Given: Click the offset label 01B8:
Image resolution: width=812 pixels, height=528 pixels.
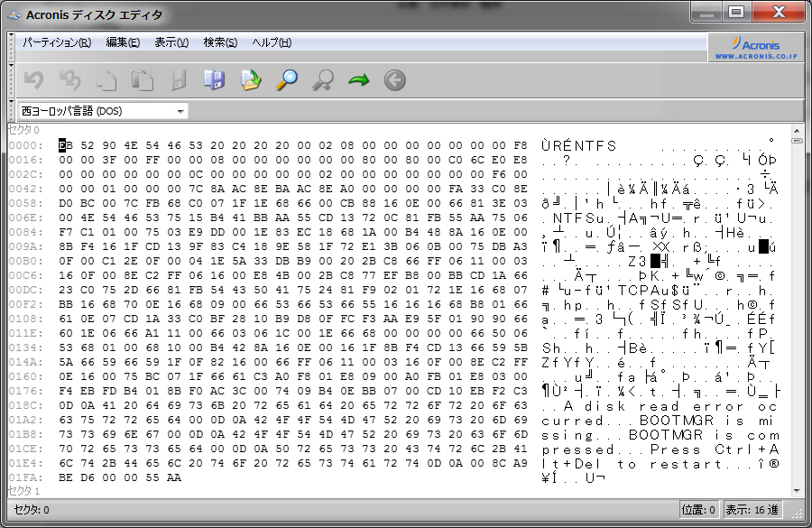Looking at the screenshot, I should (x=26, y=434).
